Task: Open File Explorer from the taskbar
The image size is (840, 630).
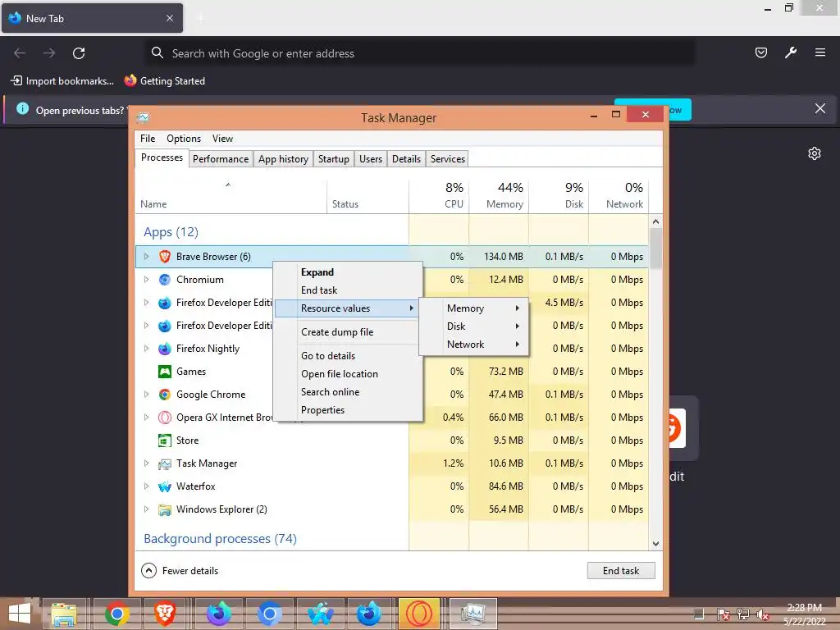Action: [x=64, y=614]
